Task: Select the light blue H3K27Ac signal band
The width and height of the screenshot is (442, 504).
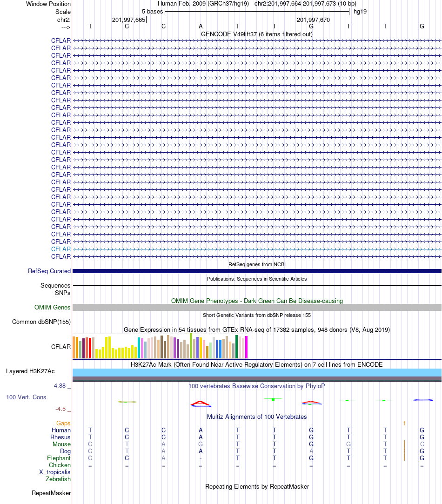Action: pos(257,373)
